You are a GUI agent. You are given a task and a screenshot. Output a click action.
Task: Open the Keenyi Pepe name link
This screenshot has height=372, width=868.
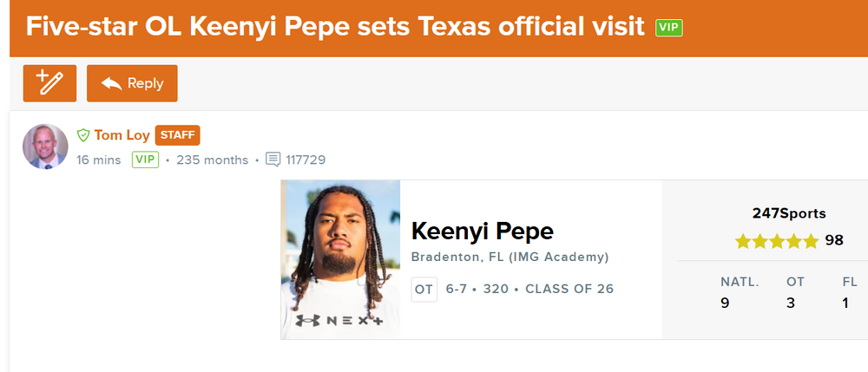(482, 232)
